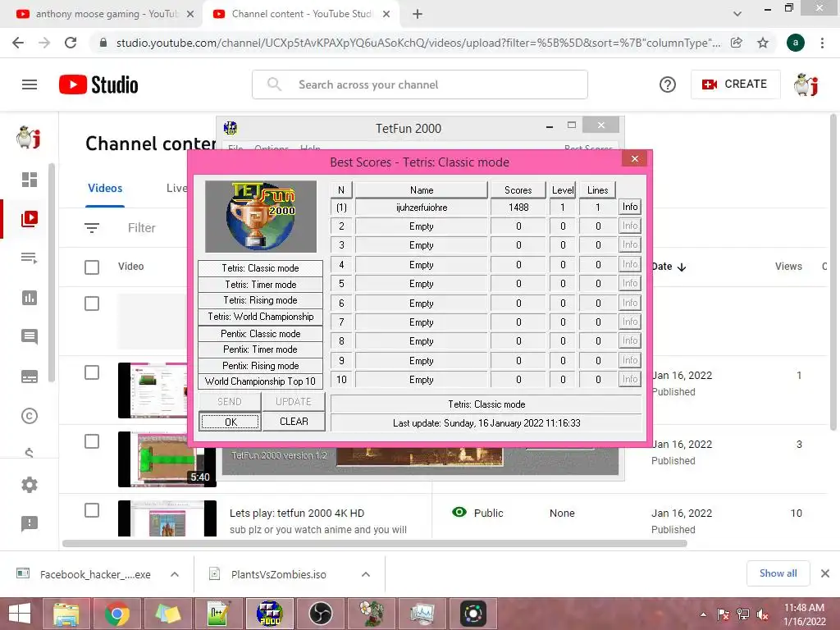Select Tetris: Timer mode in Best Scores

(260, 284)
